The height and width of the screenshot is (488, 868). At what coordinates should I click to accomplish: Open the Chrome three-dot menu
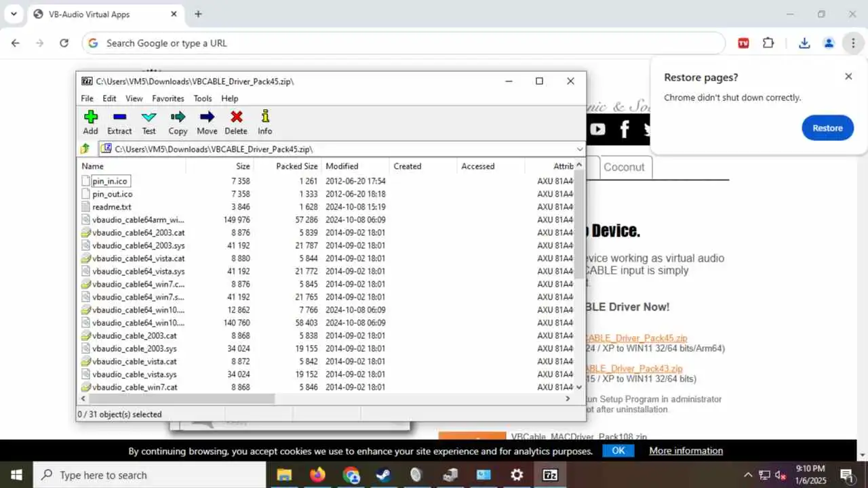pyautogui.click(x=852, y=43)
